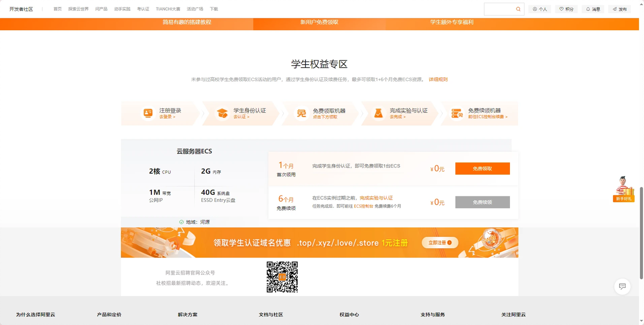Open 下载 menu item
Screen dimensions: 644x325
click(214, 9)
